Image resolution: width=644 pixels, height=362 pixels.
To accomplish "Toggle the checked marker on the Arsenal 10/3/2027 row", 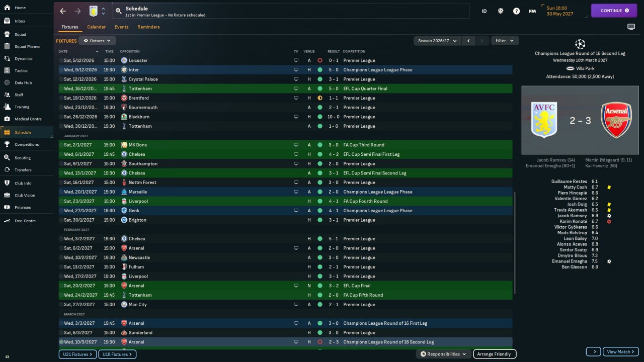I will click(61, 342).
